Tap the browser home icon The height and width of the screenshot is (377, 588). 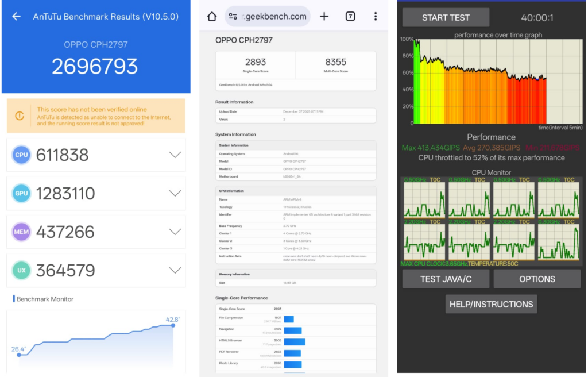[x=212, y=16]
